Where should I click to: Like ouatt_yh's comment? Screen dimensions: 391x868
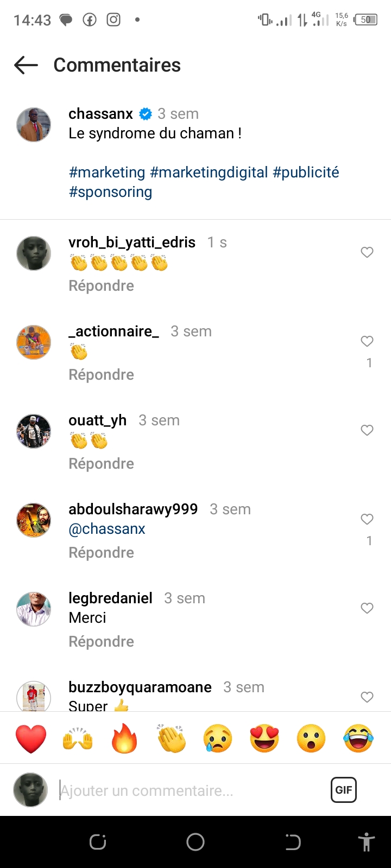point(367,430)
